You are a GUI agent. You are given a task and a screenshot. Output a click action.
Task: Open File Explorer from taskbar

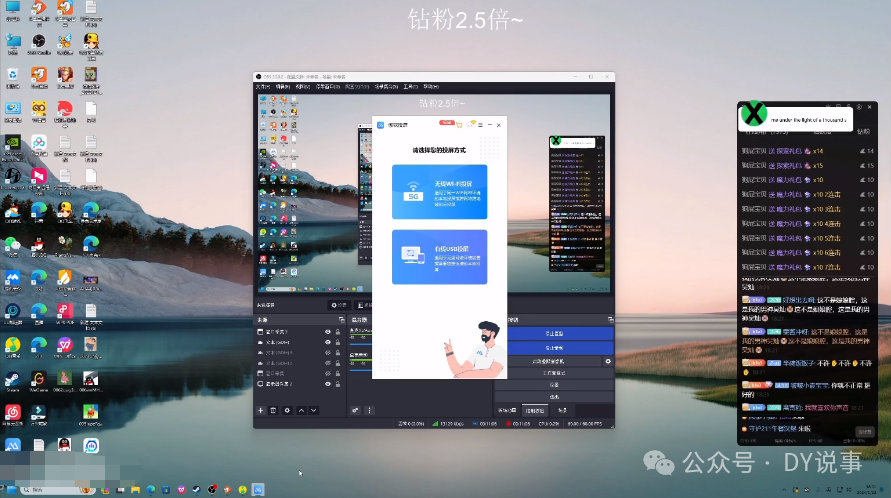pos(135,489)
